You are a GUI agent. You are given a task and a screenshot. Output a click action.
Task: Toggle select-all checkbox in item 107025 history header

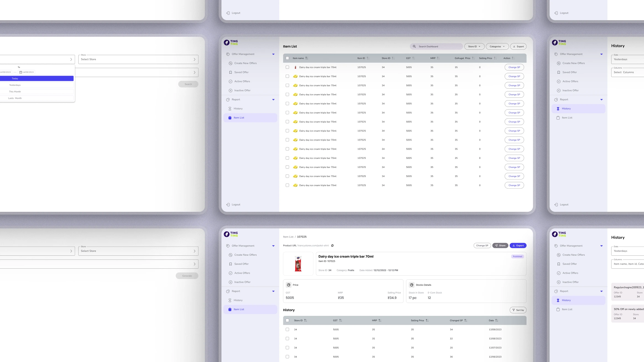click(x=287, y=321)
